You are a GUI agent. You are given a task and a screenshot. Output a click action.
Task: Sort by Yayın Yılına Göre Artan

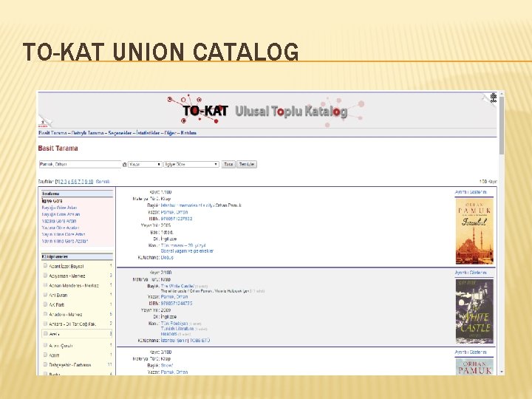[x=64, y=234]
